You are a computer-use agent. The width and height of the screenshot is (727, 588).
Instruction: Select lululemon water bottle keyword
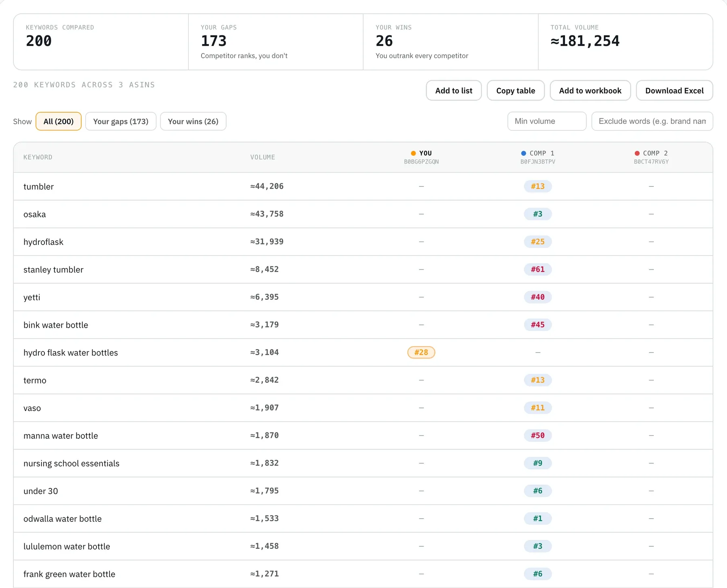[x=67, y=546]
